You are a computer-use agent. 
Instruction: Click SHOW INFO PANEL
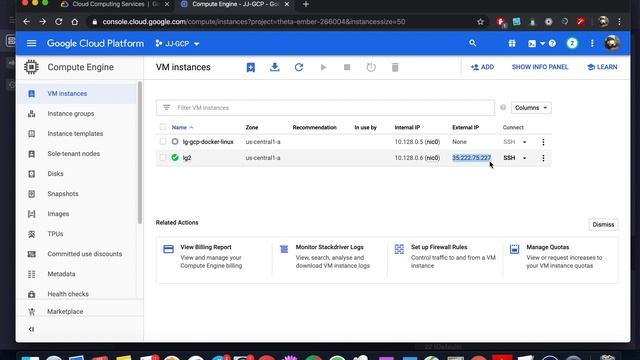pos(540,67)
